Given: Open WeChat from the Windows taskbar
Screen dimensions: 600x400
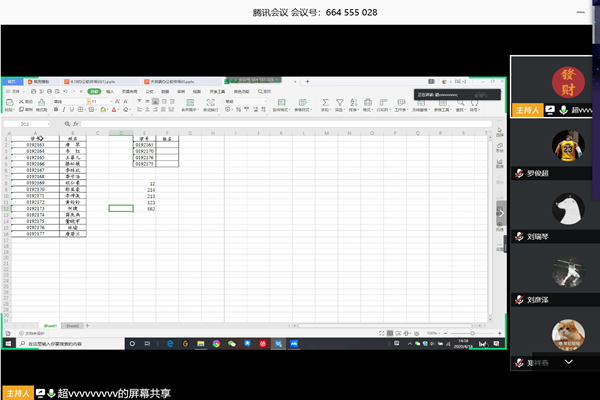Looking at the screenshot, I should pyautogui.click(x=231, y=343).
